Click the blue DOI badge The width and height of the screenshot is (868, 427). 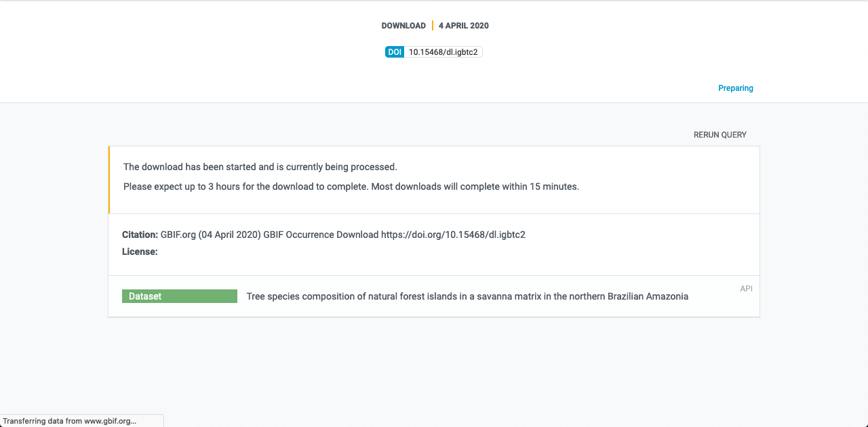click(x=395, y=52)
